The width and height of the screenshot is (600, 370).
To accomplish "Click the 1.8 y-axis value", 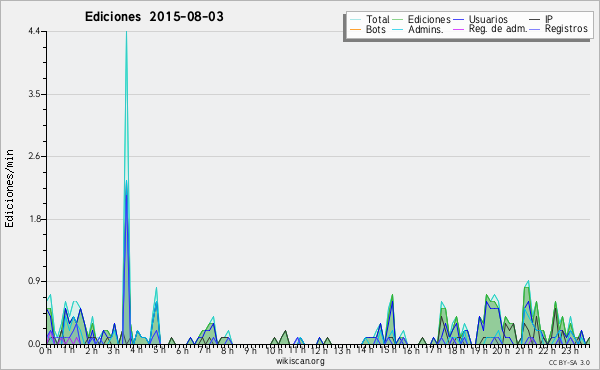I will point(34,219).
